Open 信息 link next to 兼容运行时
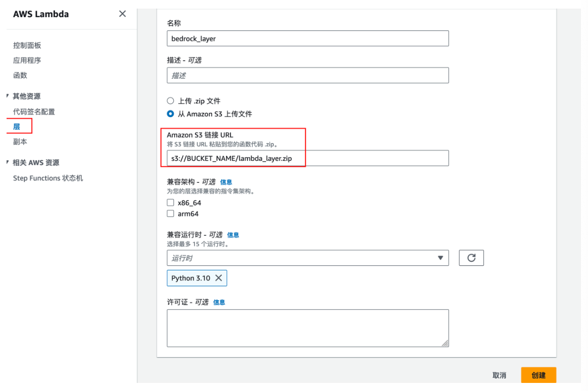Image resolution: width=588 pixels, height=391 pixels. tap(233, 235)
